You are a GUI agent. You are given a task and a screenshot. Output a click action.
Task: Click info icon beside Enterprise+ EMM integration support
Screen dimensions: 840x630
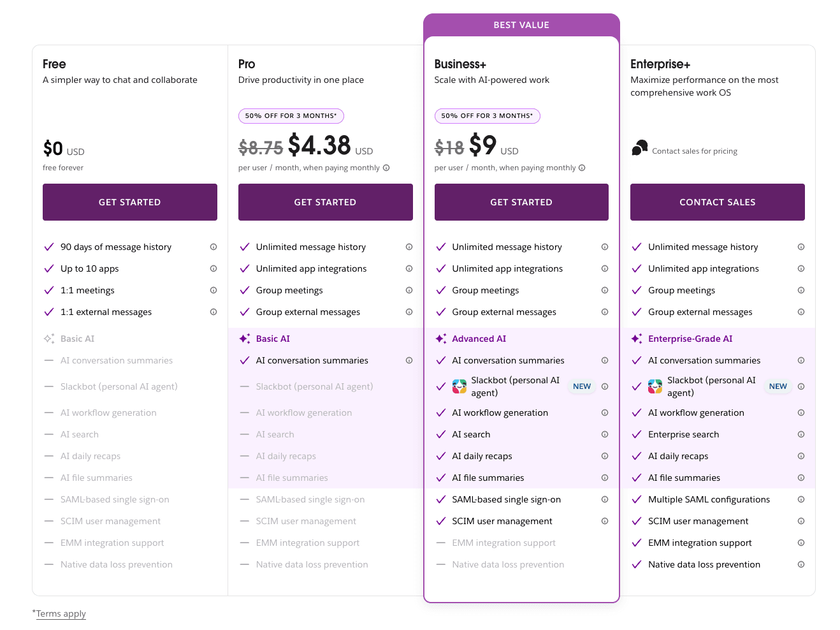click(x=801, y=543)
